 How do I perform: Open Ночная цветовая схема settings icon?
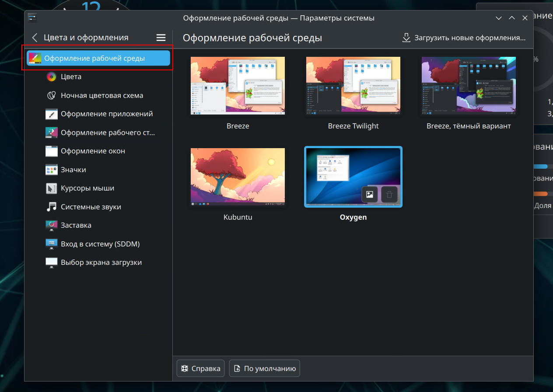(52, 95)
